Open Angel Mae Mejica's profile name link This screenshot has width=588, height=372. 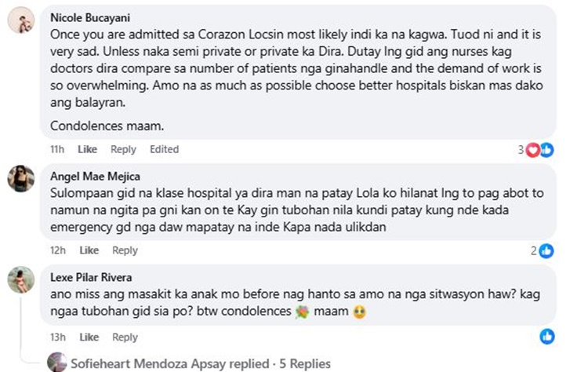95,176
